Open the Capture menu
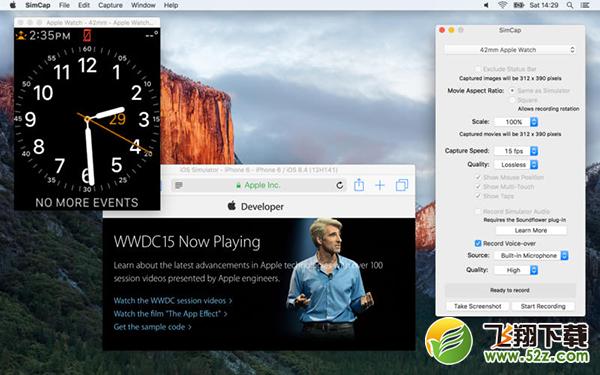Screen dimensions: 600x375 tap(110, 5)
